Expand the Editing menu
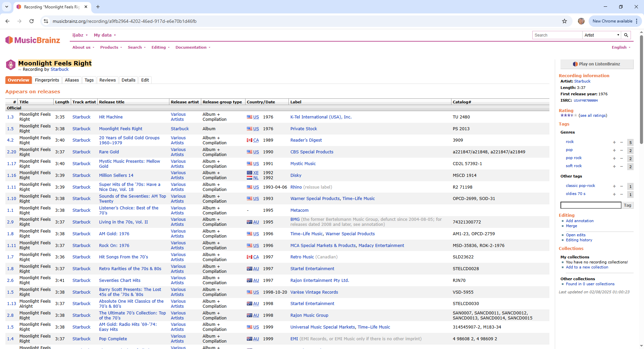 click(160, 47)
